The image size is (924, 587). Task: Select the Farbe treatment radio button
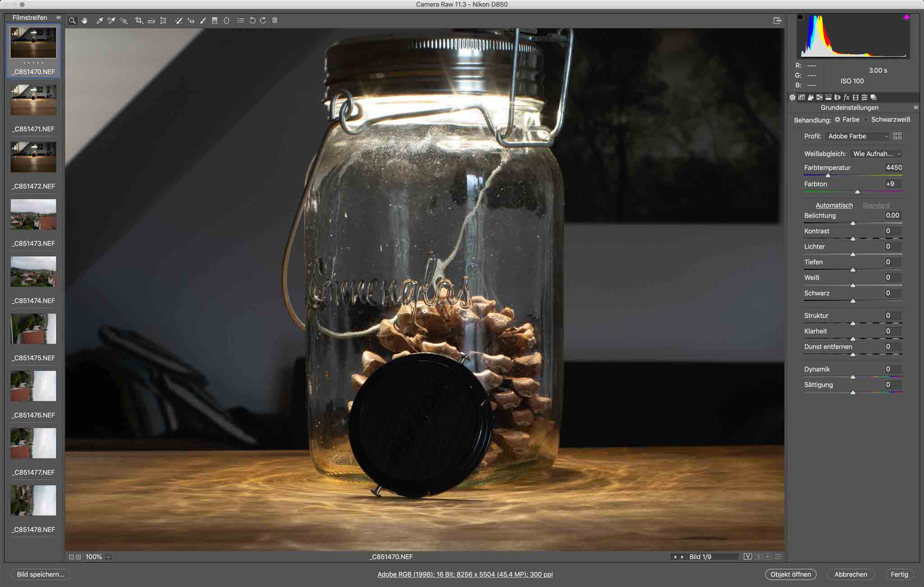pos(837,120)
